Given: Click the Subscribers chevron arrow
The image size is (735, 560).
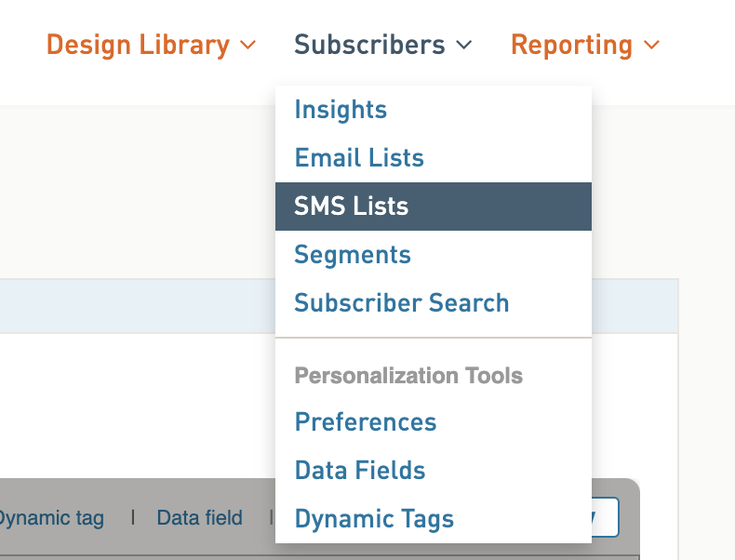Looking at the screenshot, I should (464, 45).
